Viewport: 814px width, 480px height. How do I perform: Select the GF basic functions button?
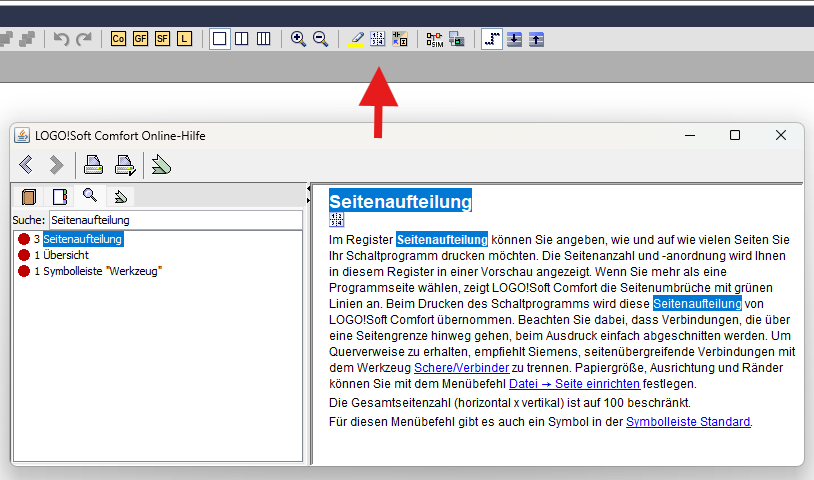(x=140, y=39)
